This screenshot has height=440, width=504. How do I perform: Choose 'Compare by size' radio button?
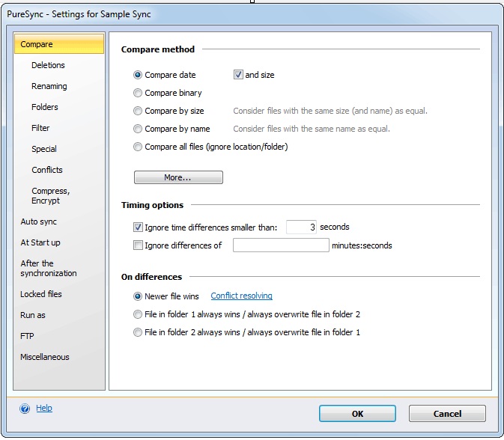click(138, 111)
